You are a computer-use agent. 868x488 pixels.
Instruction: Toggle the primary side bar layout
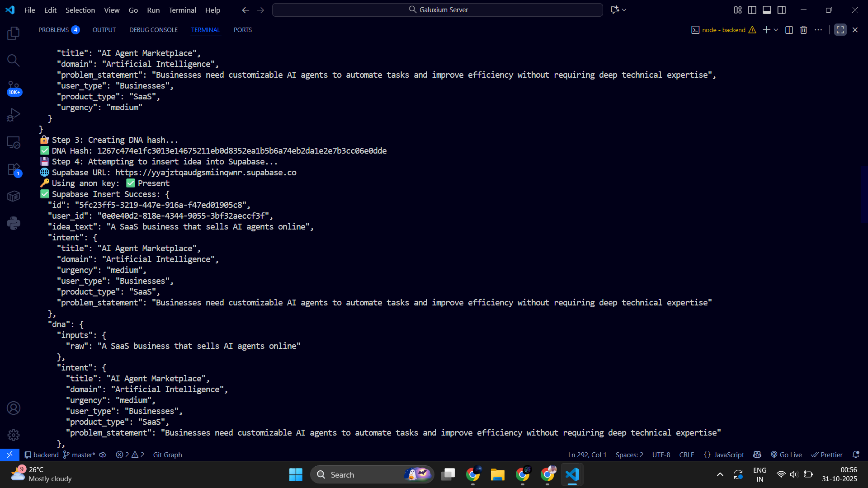(752, 10)
